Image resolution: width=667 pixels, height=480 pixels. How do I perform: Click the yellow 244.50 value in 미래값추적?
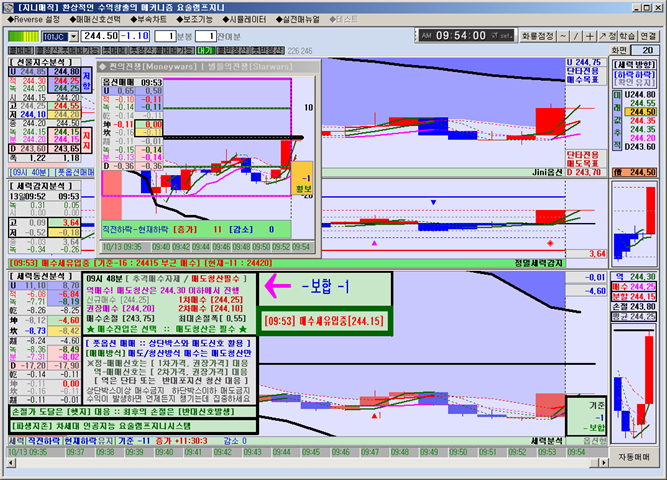coord(642,112)
